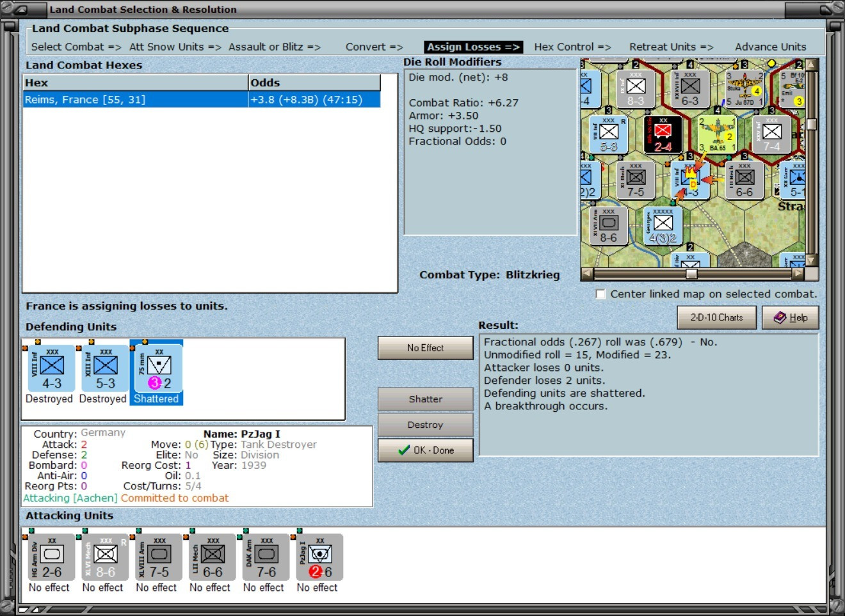This screenshot has width=845, height=616.
Task: Click the 'A breakthrough occurs.' result line
Action: (545, 406)
